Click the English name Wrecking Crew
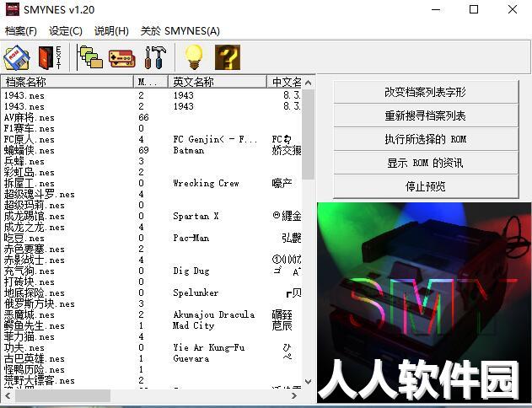The width and height of the screenshot is (532, 408). (206, 183)
